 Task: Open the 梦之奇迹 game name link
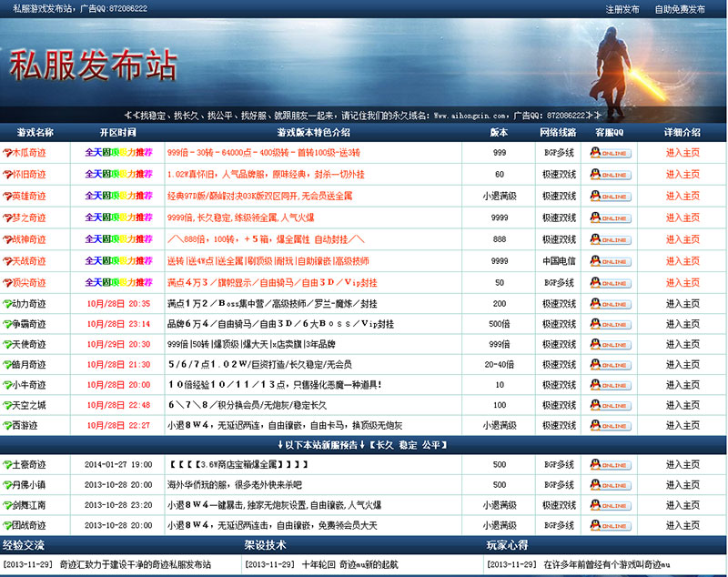click(x=29, y=218)
